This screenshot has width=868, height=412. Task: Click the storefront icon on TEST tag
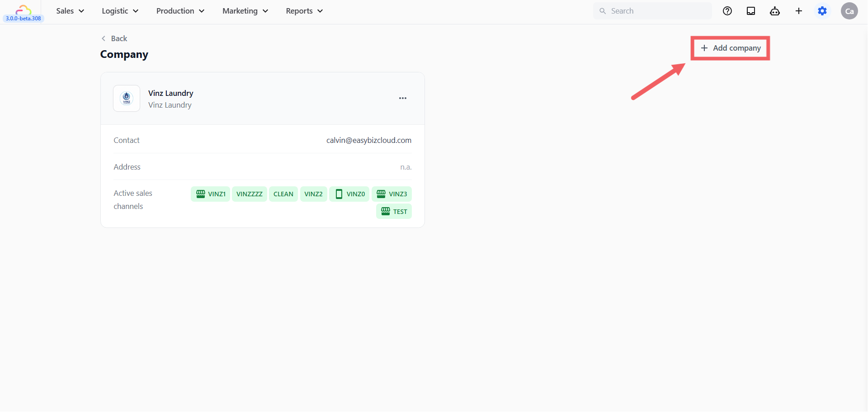(x=386, y=211)
